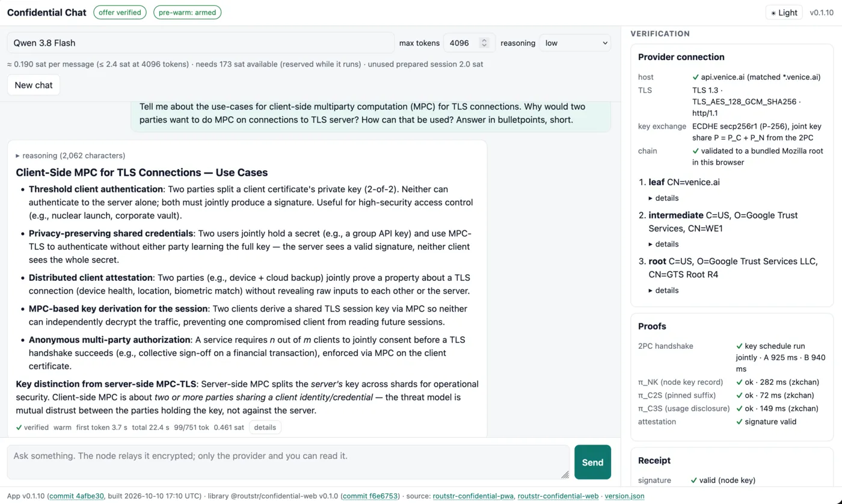The width and height of the screenshot is (842, 504).
Task: Click the attestation signature valid value
Action: coord(766,422)
